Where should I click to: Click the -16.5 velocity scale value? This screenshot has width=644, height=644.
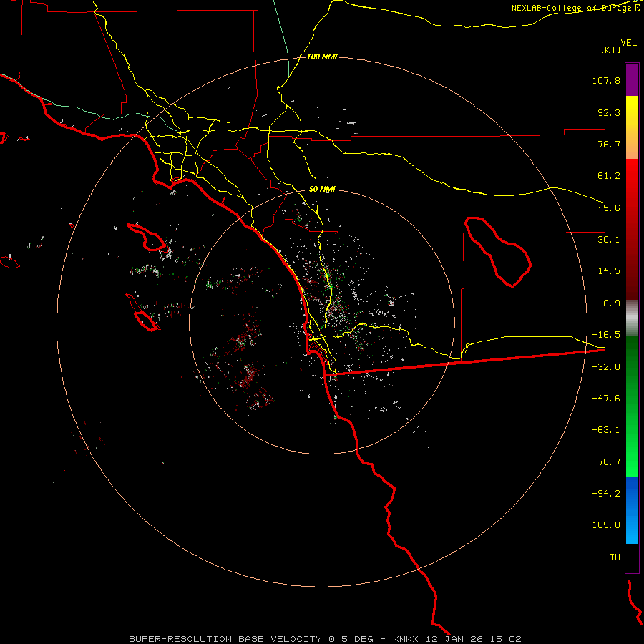[x=606, y=335]
